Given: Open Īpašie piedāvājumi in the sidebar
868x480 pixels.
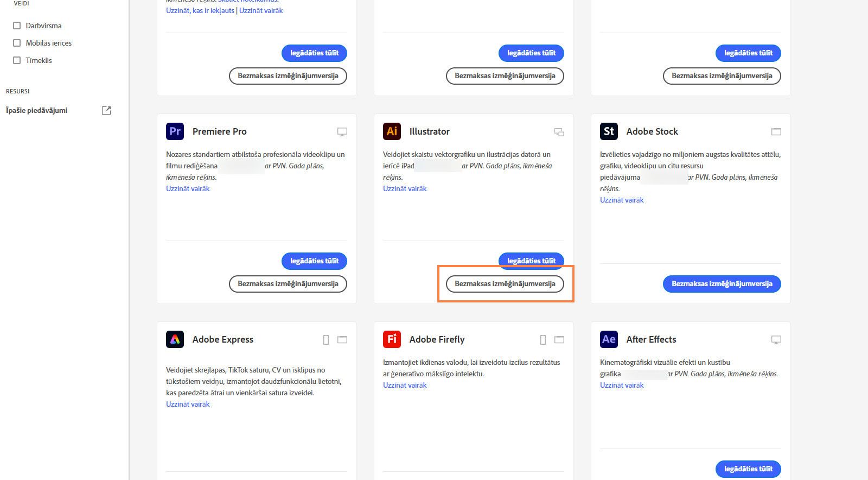Looking at the screenshot, I should 37,110.
